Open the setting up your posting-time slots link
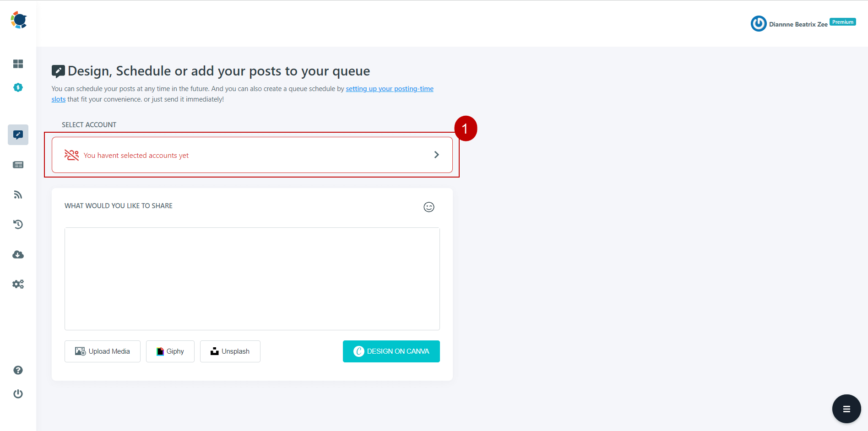 pos(390,88)
